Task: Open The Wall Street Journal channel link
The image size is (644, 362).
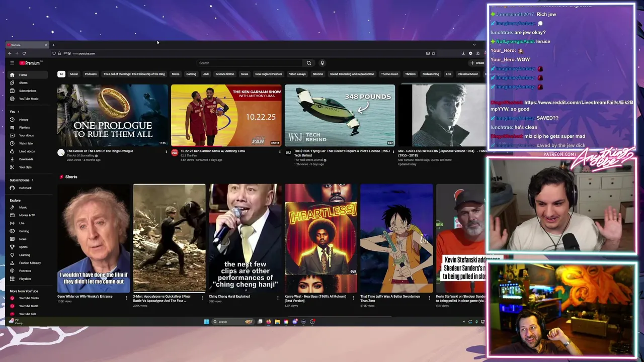Action: pos(308,160)
